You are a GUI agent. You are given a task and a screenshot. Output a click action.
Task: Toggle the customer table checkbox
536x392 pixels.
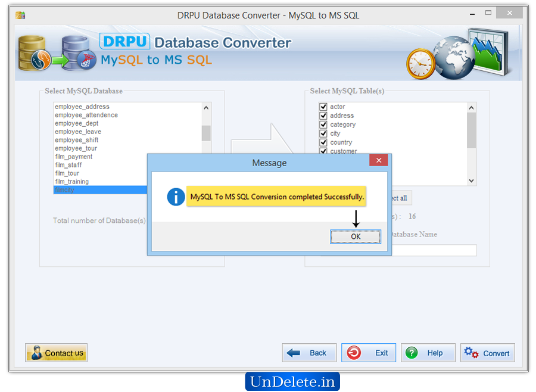pos(323,151)
